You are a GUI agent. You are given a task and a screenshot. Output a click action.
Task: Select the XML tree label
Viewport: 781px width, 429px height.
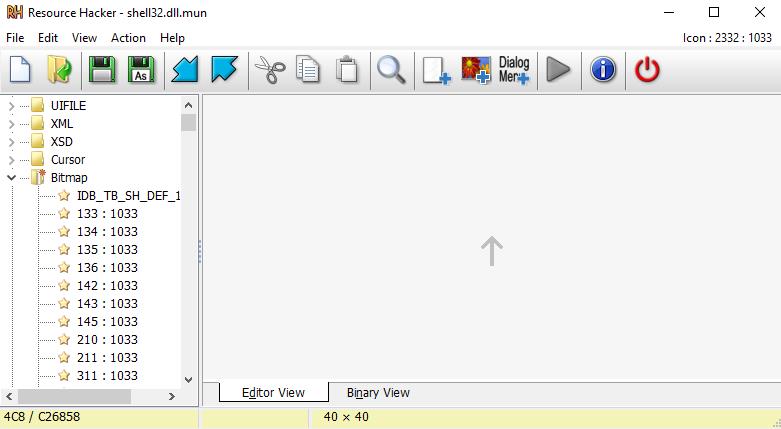[x=62, y=124]
